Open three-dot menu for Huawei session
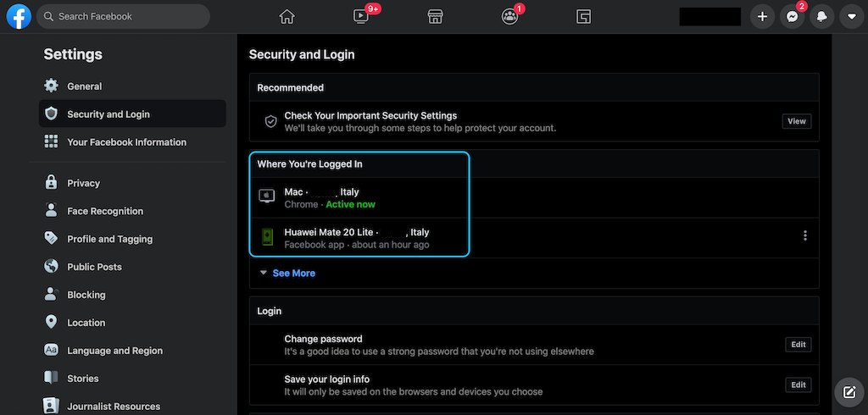The height and width of the screenshot is (415, 868). coord(805,235)
